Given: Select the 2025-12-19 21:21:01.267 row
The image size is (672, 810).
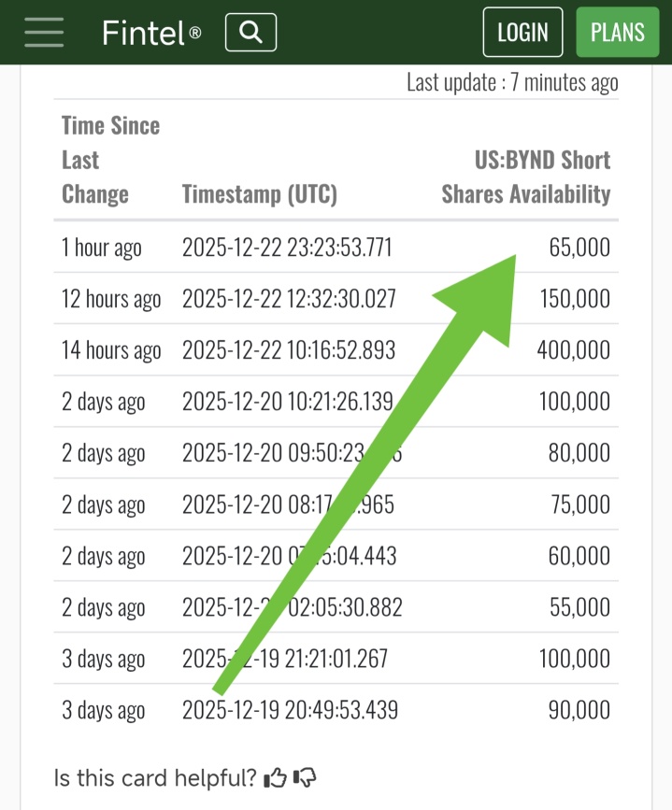Looking at the screenshot, I should click(x=336, y=658).
